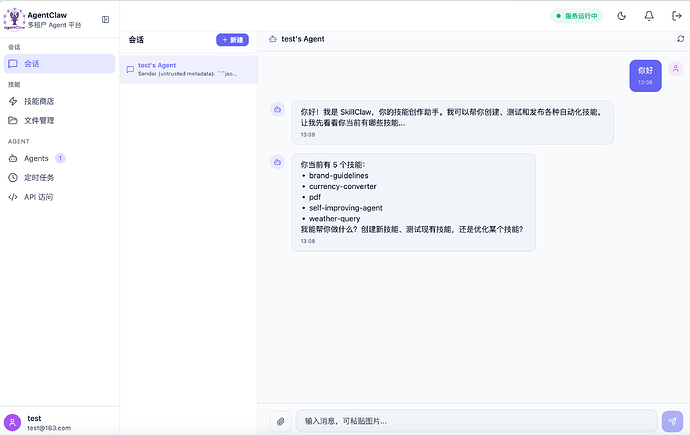This screenshot has width=690, height=435.
Task: Click the AgentClaw lobster logo
Action: click(x=14, y=19)
